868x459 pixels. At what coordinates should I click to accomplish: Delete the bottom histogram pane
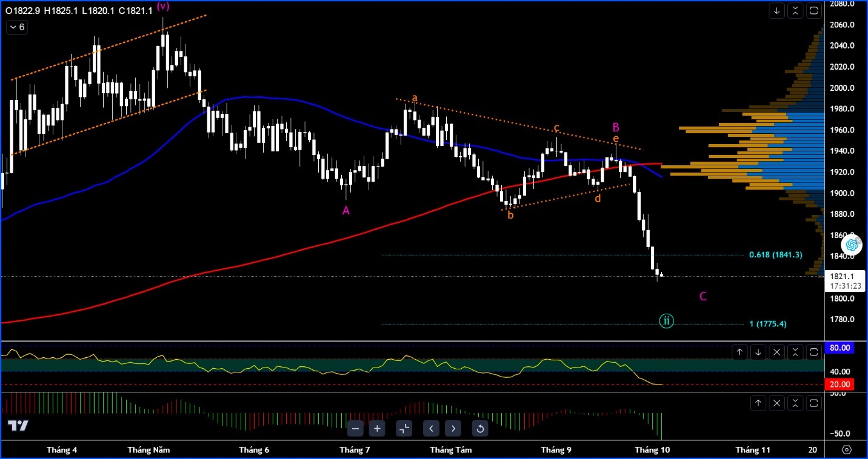[777, 403]
